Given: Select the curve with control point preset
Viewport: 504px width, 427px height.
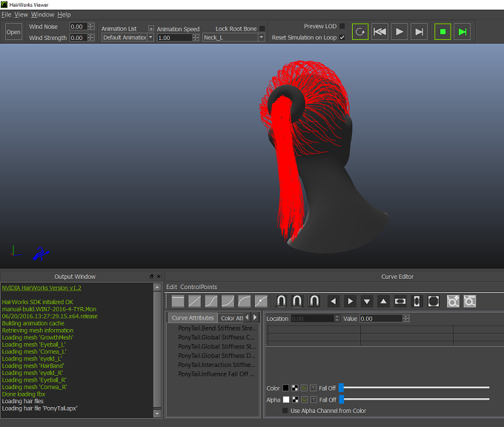Looking at the screenshot, I should [x=261, y=301].
